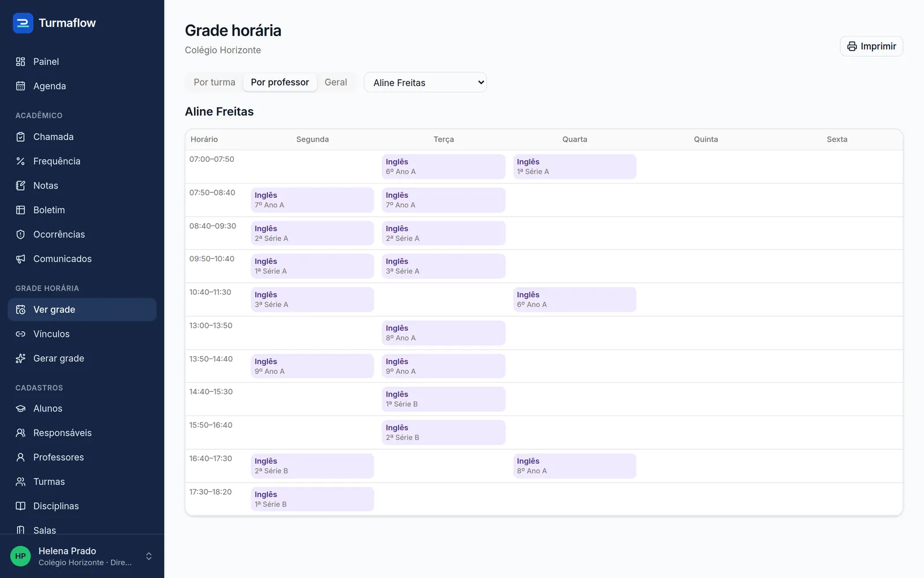Open Inglês 2ª Série B on Terça 15:50
924x578 pixels.
444,432
